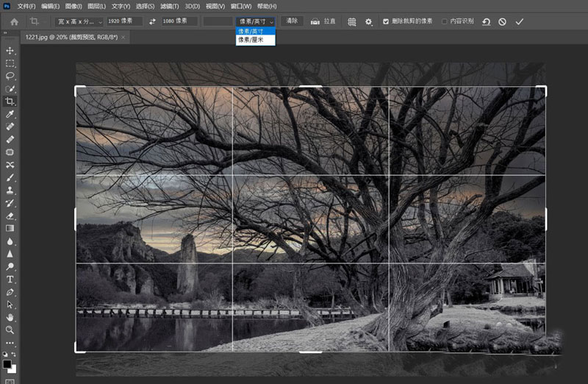Select the Hand tool
Screen dimensions: 588x384
pyautogui.click(x=10, y=317)
